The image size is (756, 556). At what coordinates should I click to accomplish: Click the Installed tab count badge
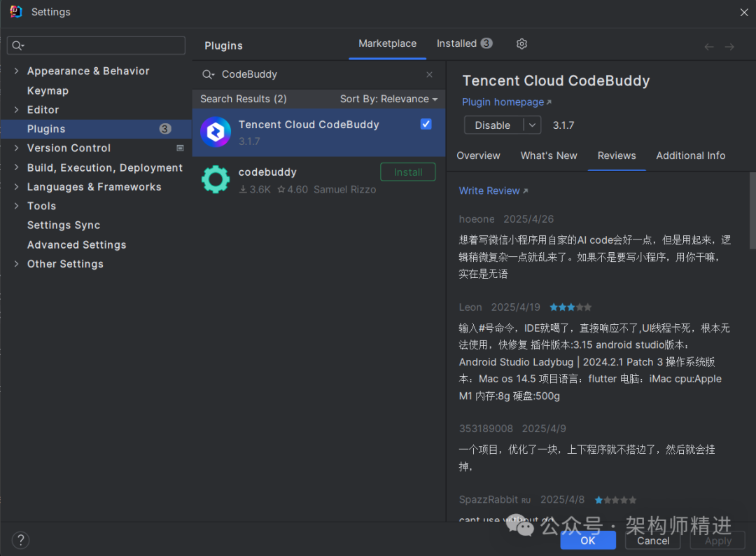486,43
